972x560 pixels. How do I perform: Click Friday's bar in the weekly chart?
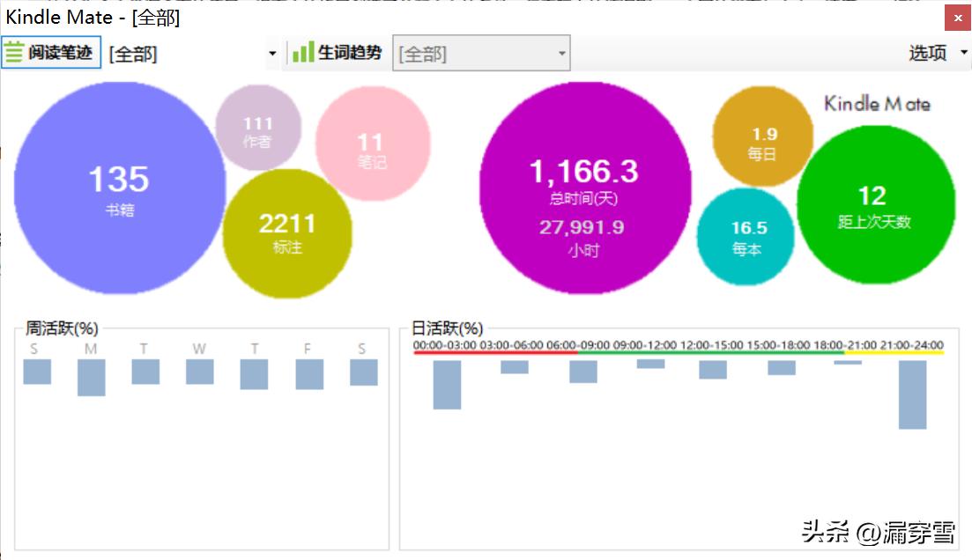(x=308, y=374)
